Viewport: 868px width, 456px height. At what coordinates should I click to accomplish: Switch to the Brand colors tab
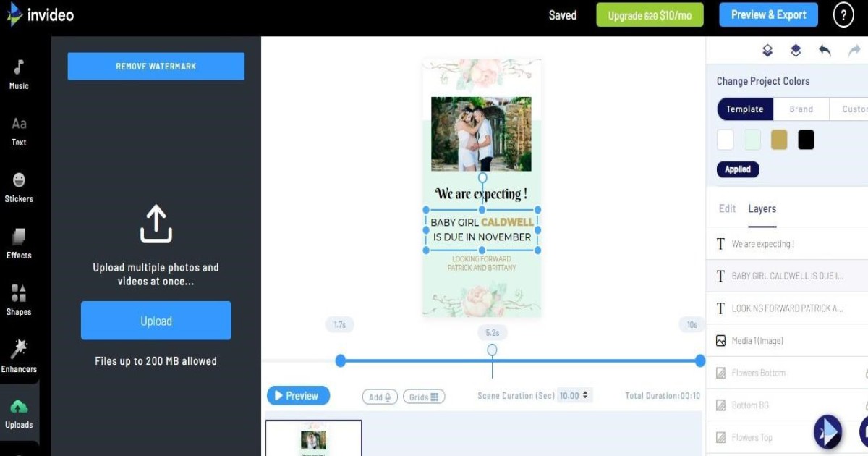(x=801, y=109)
